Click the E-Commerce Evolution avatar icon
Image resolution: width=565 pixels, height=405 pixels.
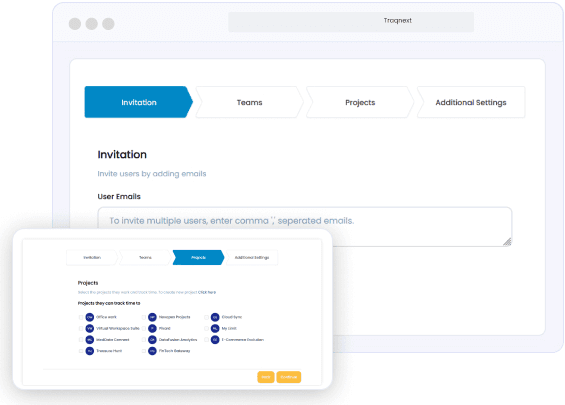point(215,339)
